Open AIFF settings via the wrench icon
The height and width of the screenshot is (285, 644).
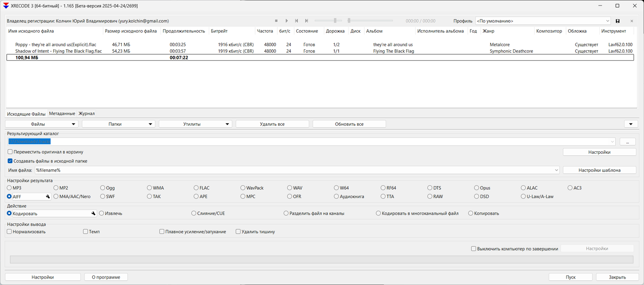click(48, 197)
